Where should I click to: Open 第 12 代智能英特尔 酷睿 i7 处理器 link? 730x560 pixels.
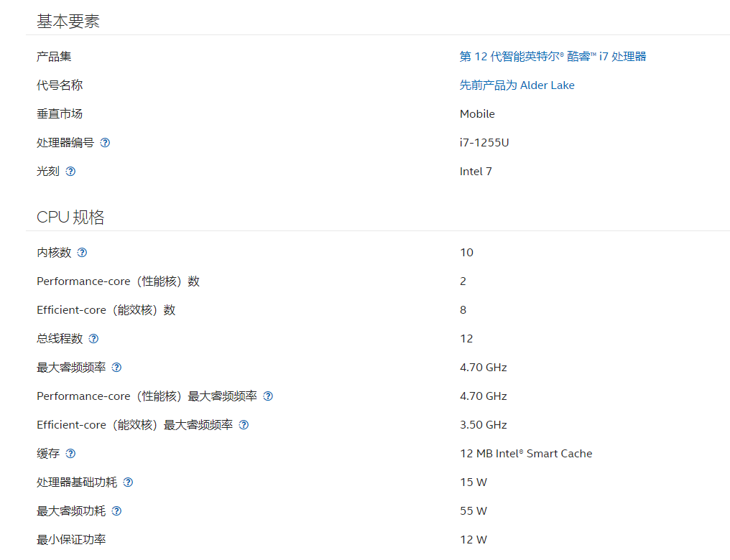(x=553, y=57)
